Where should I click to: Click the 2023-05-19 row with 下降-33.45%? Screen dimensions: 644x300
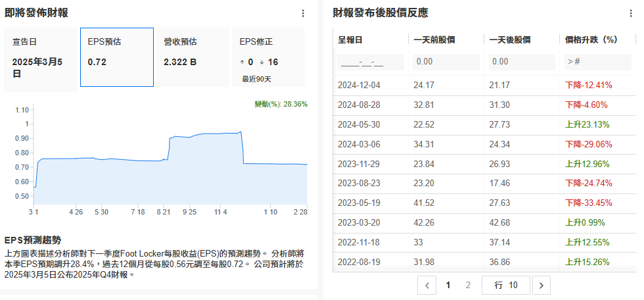pyautogui.click(x=484, y=203)
